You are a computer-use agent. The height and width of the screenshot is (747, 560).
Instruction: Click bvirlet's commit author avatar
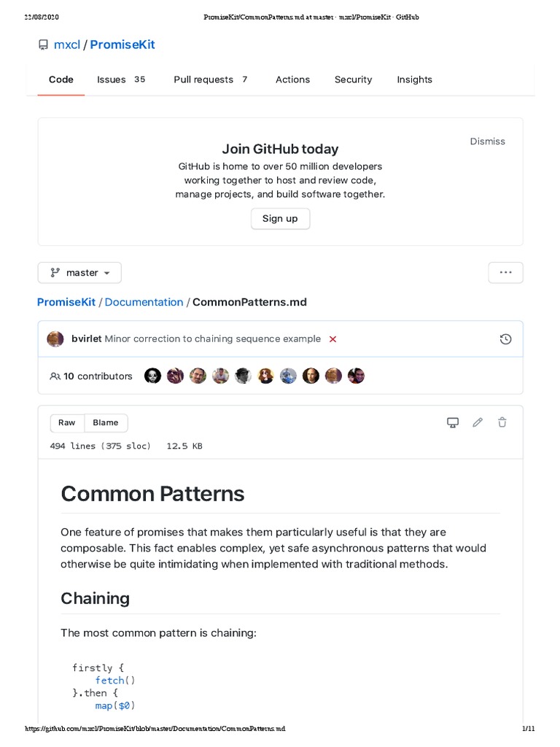coord(55,339)
